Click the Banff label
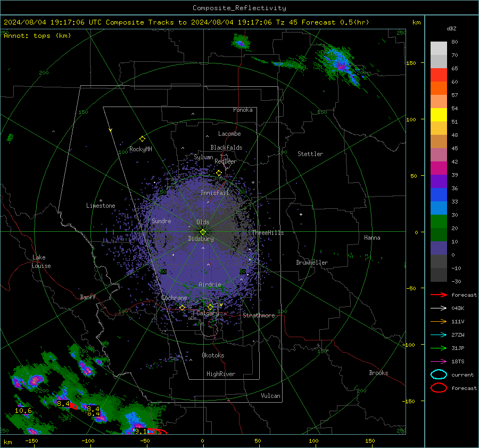 88,297
